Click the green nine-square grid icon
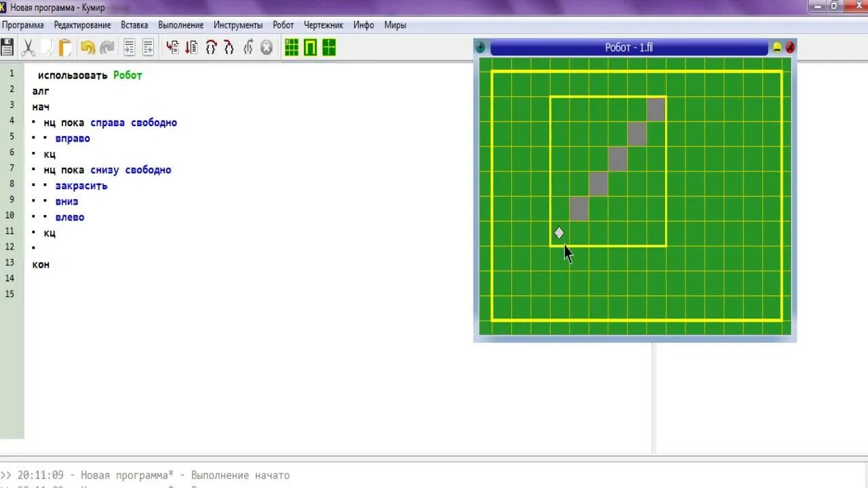 (292, 47)
